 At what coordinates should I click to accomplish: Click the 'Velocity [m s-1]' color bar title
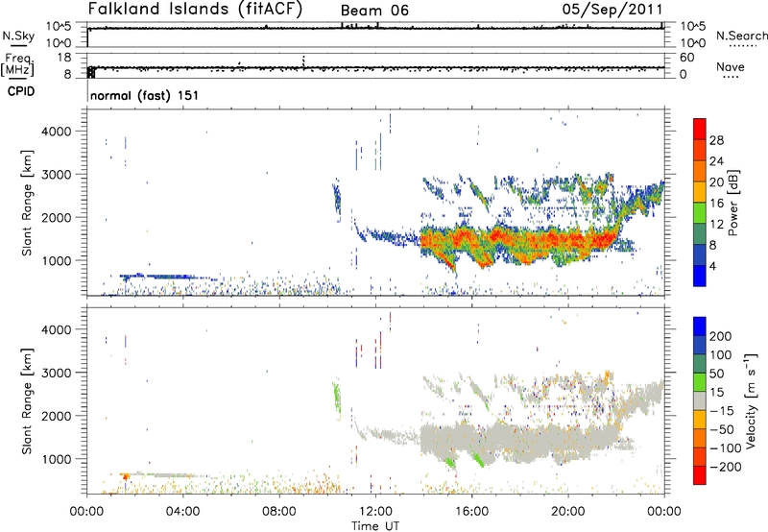[x=751, y=400]
